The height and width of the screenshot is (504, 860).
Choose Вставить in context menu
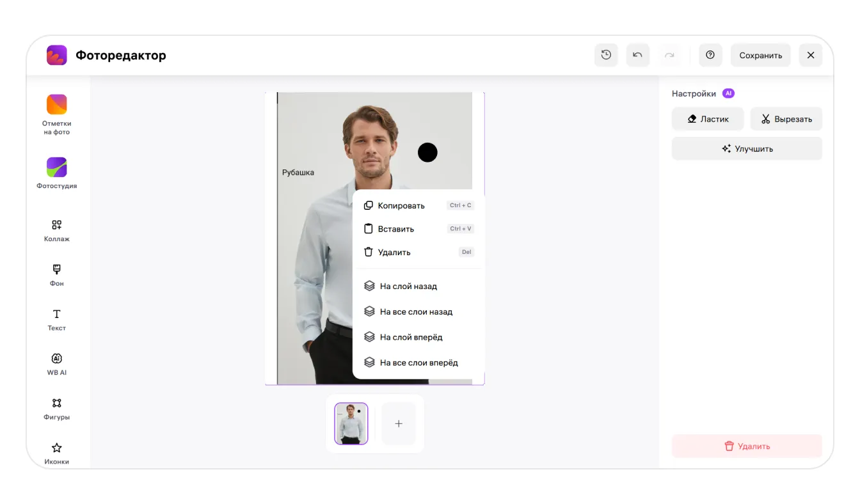click(418, 229)
